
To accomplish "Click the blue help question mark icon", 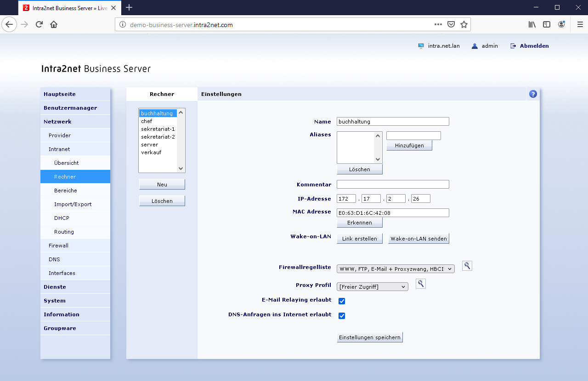I will click(x=533, y=94).
